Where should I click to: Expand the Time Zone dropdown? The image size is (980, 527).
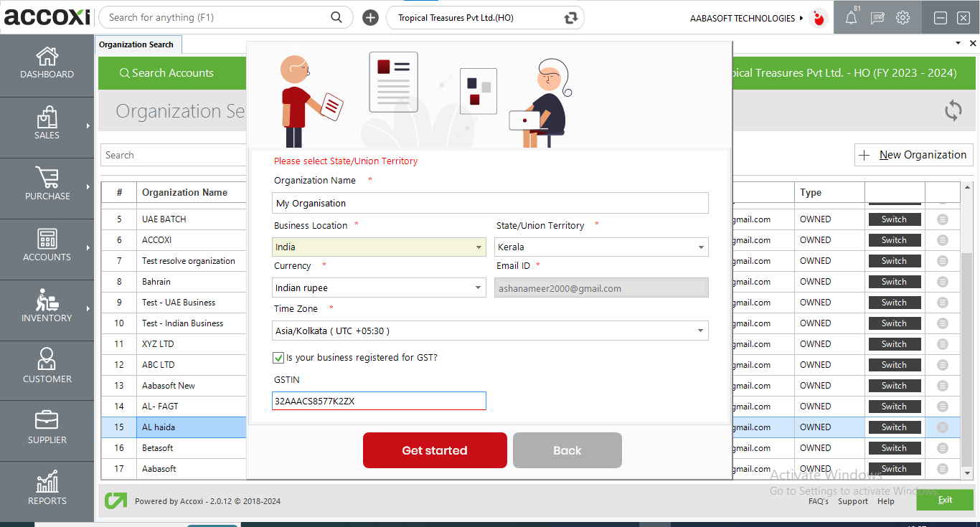[x=701, y=331]
